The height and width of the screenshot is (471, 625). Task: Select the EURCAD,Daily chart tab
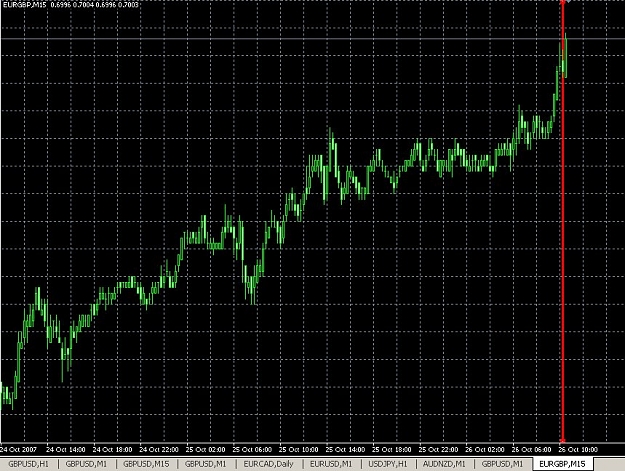coord(269,464)
